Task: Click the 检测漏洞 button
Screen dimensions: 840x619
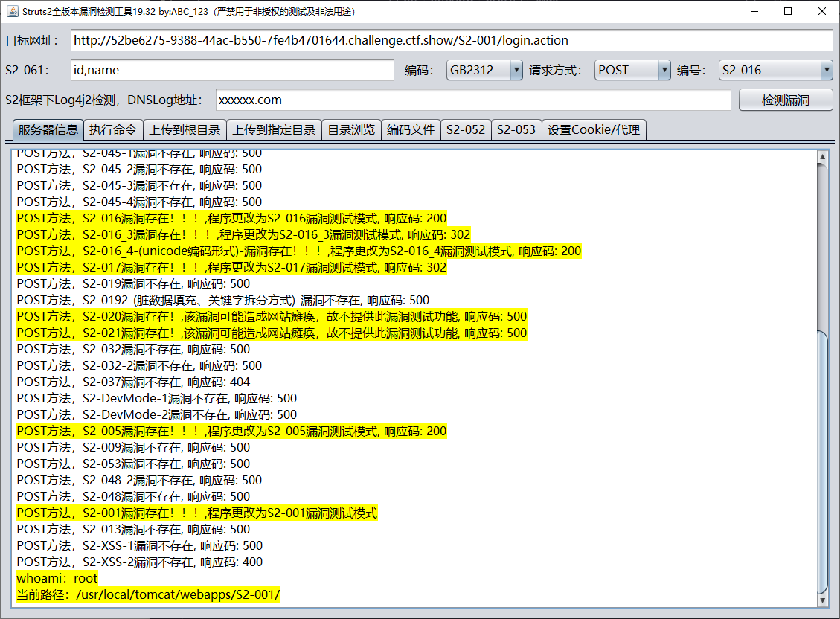Action: [786, 100]
